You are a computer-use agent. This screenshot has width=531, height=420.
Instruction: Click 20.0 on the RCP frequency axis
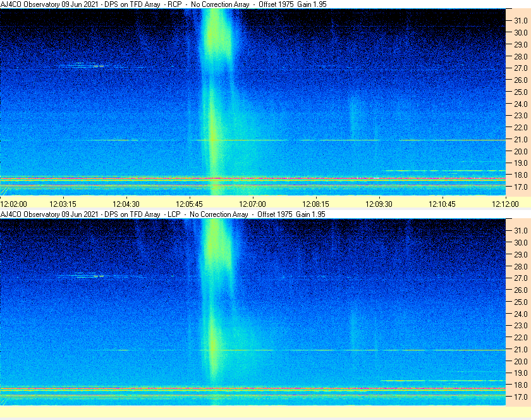point(521,152)
